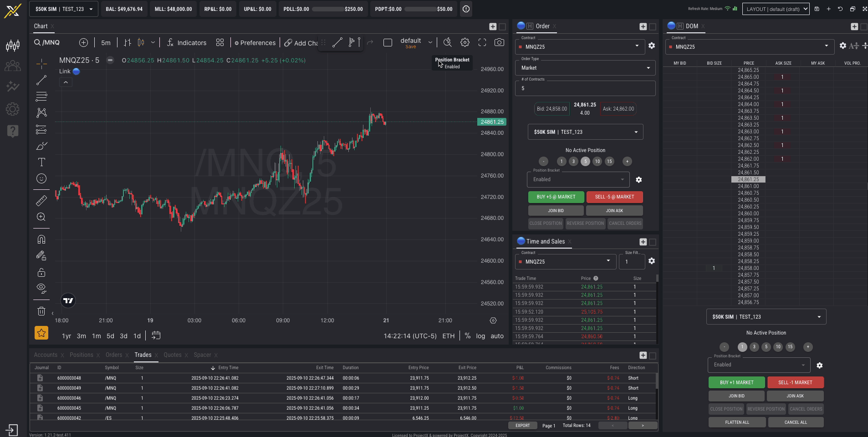
Task: Select the Ruler measure tool
Action: click(x=41, y=200)
